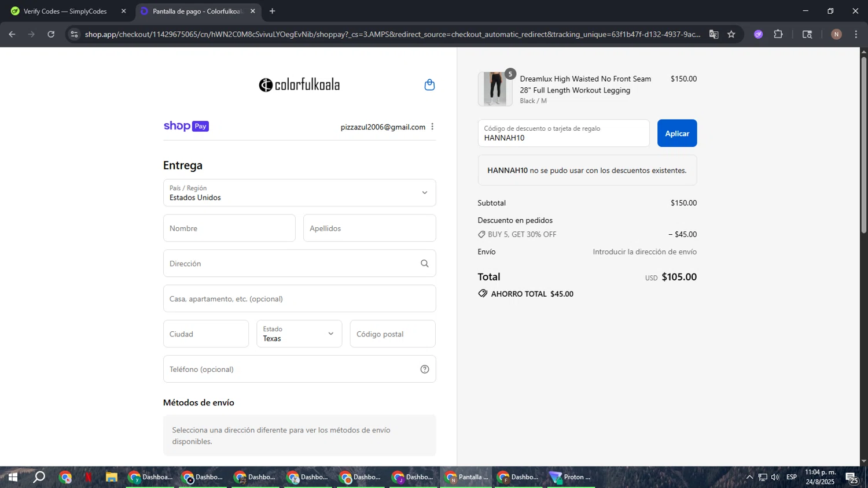The width and height of the screenshot is (868, 488).
Task: Click the Teléfono (opcional) field
Action: tap(299, 369)
